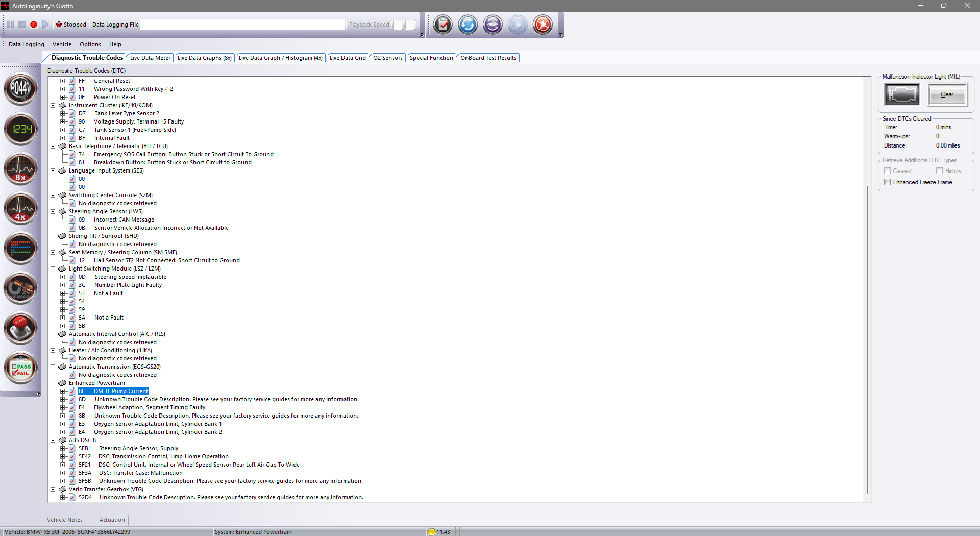Toggle the History DTC type checkbox

pyautogui.click(x=939, y=171)
